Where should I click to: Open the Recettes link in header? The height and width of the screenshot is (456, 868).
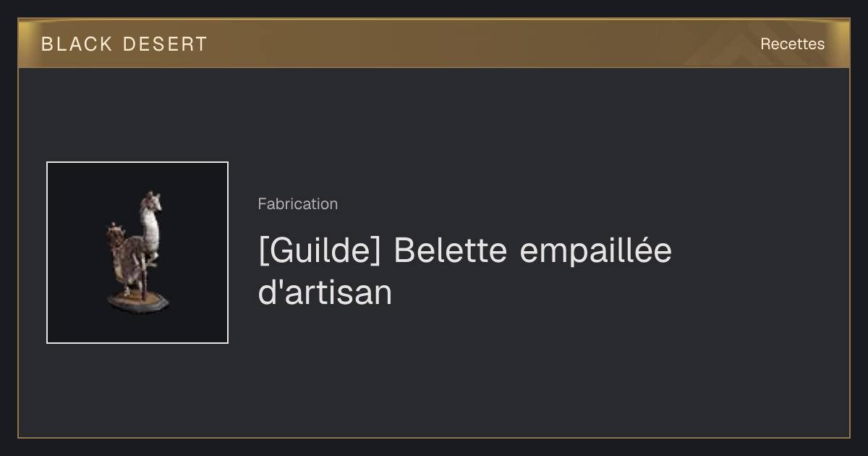click(x=792, y=44)
